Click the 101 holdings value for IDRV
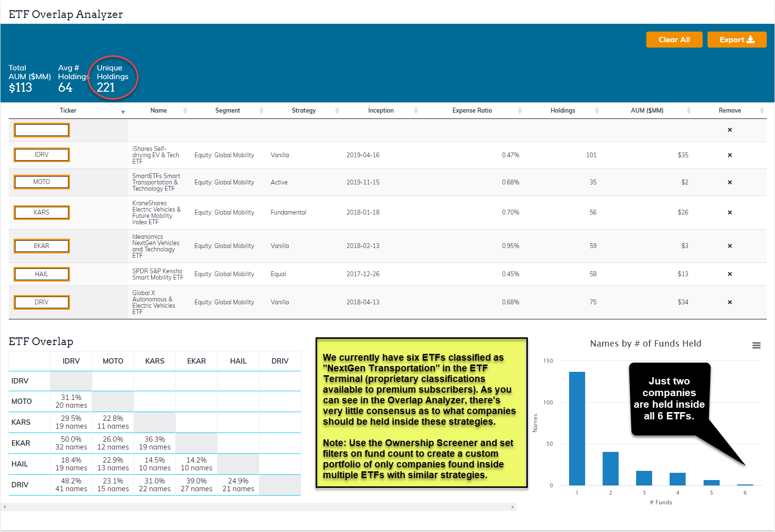The image size is (775, 532). point(591,155)
